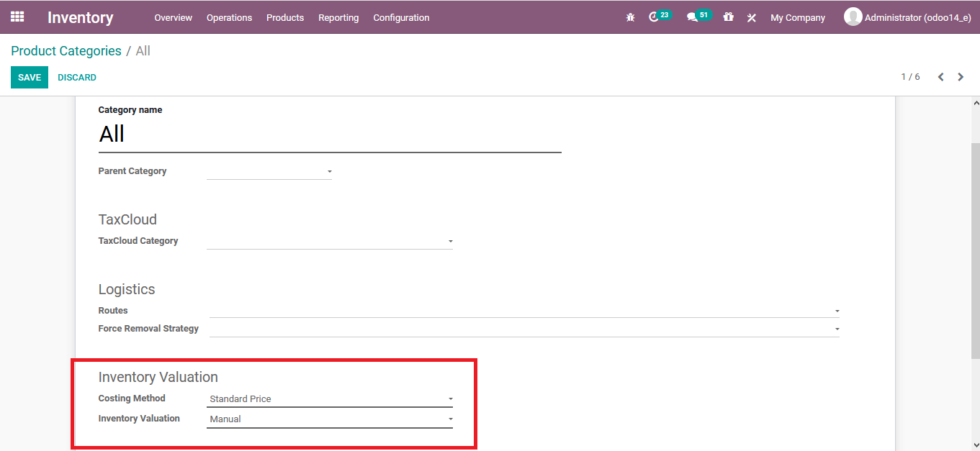
Task: Edit the Category name field 'All'
Action: [330, 135]
